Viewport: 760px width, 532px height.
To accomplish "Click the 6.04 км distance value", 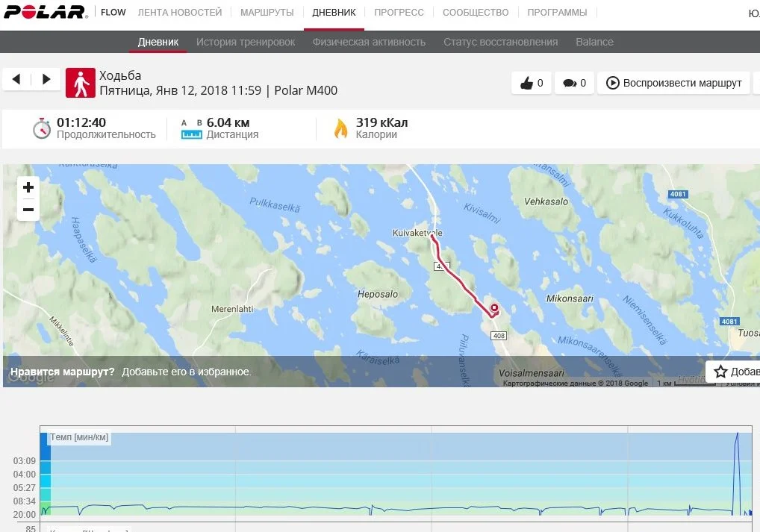I will pyautogui.click(x=228, y=122).
